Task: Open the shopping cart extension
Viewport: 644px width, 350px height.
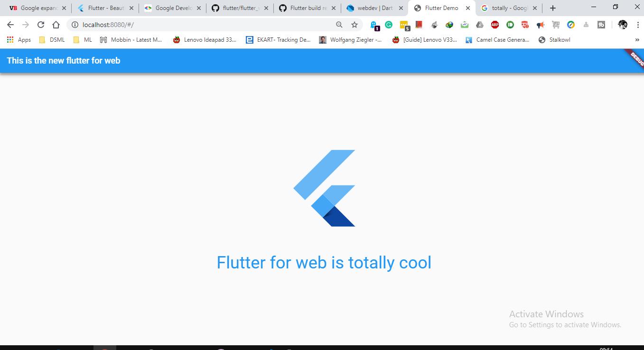Action: tap(556, 25)
